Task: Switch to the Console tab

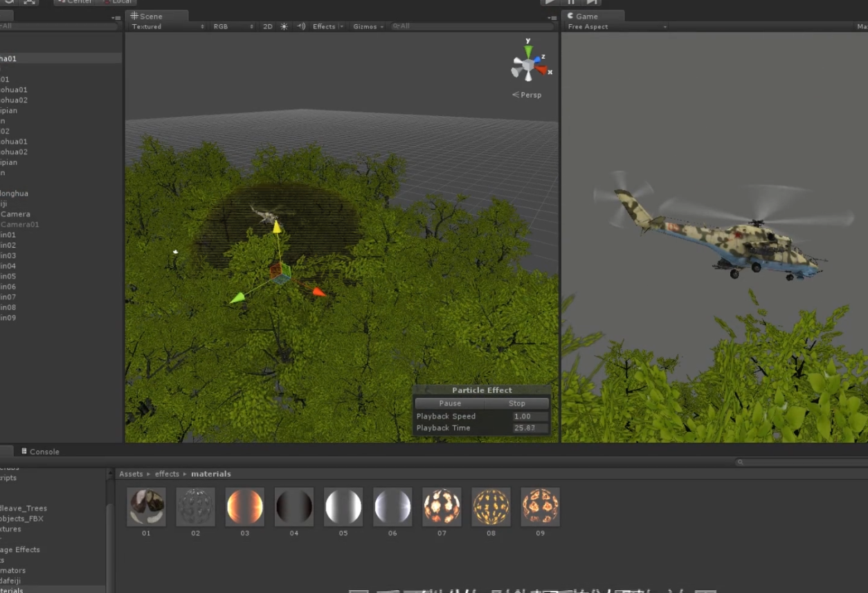Action: click(x=39, y=451)
